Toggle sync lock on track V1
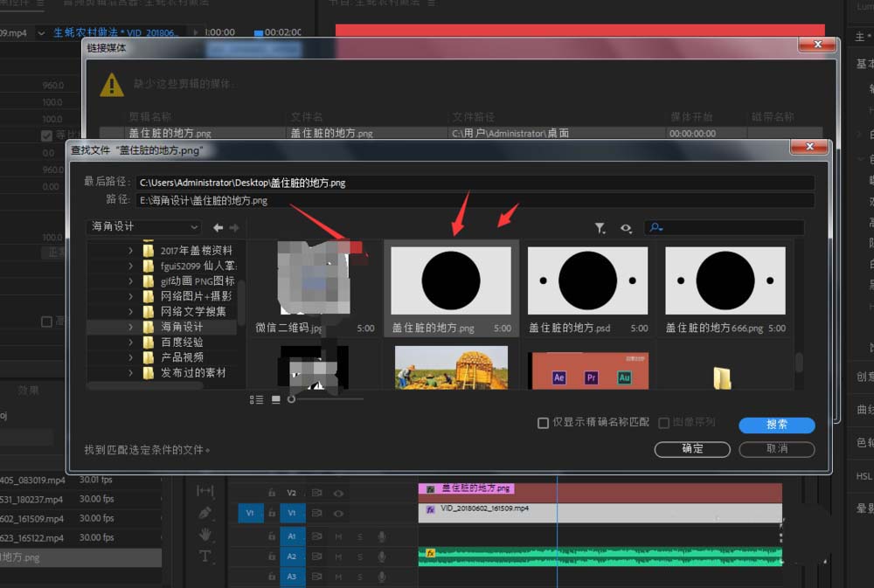 (316, 514)
